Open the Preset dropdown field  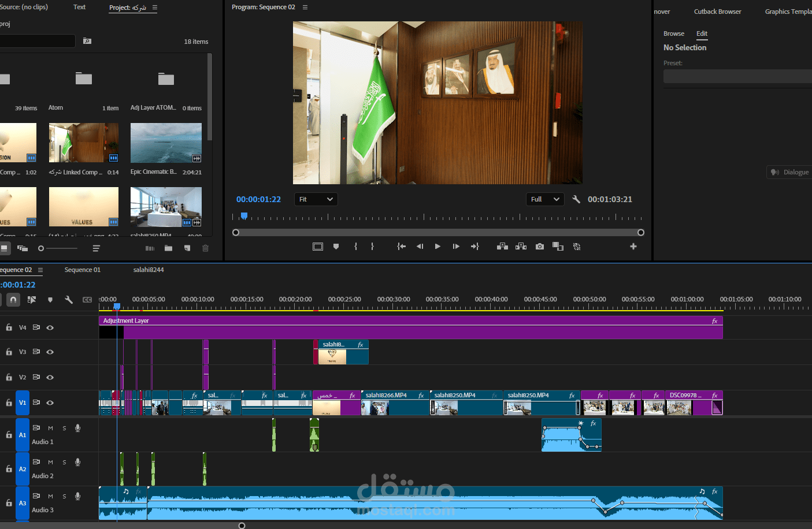(x=737, y=77)
